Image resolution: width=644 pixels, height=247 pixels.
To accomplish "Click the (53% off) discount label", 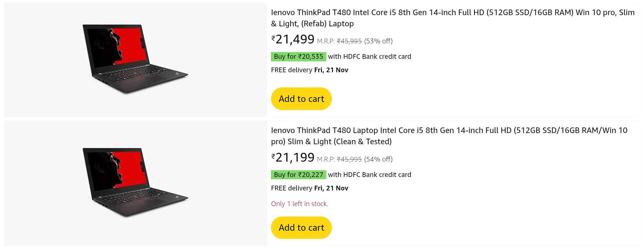I will pos(378,41).
